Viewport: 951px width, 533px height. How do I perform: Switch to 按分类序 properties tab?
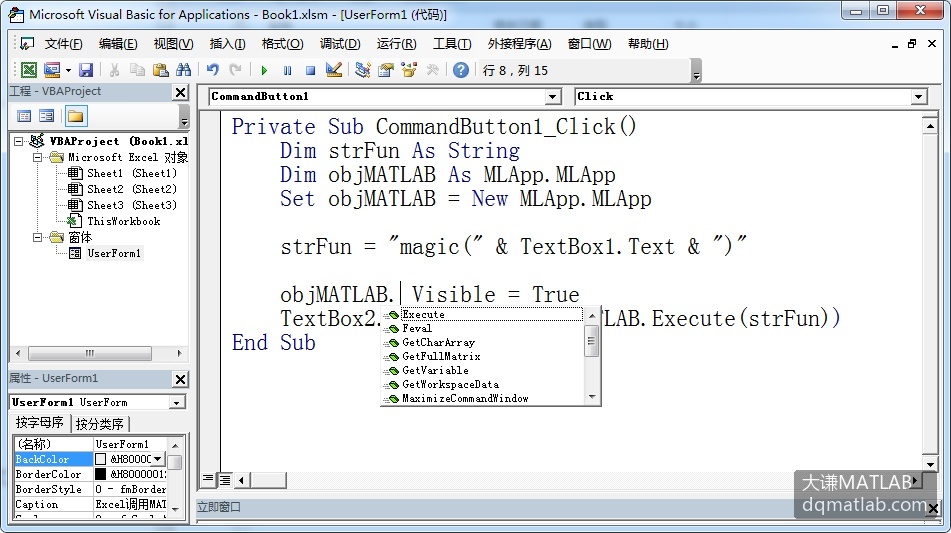(99, 424)
